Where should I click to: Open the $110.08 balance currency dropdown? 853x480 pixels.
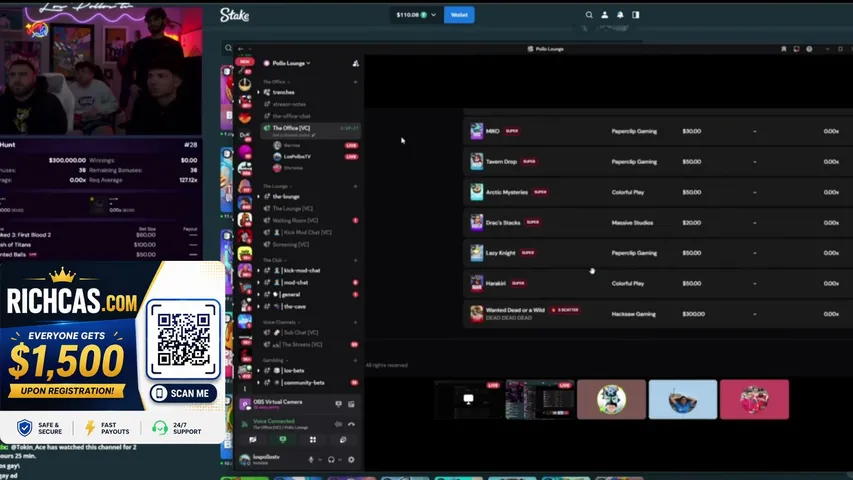[416, 15]
